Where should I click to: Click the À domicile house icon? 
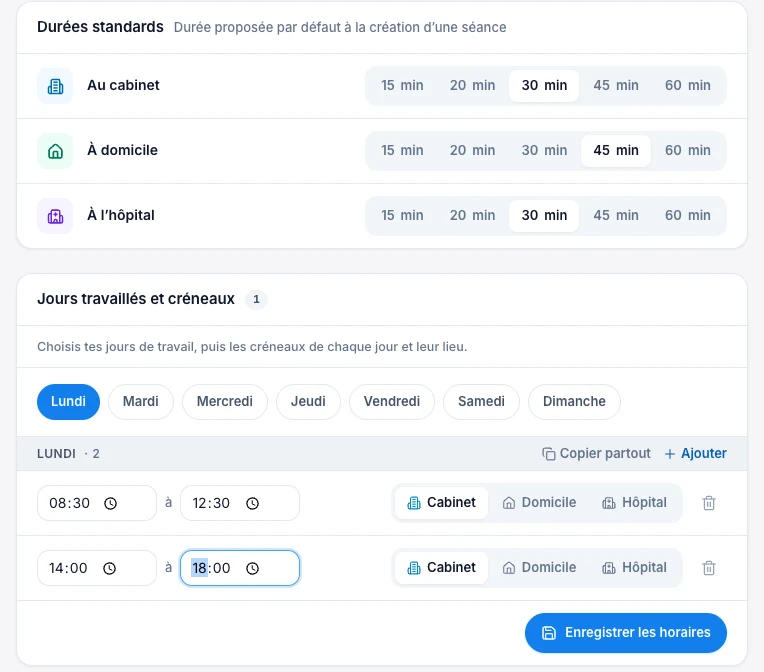[55, 151]
